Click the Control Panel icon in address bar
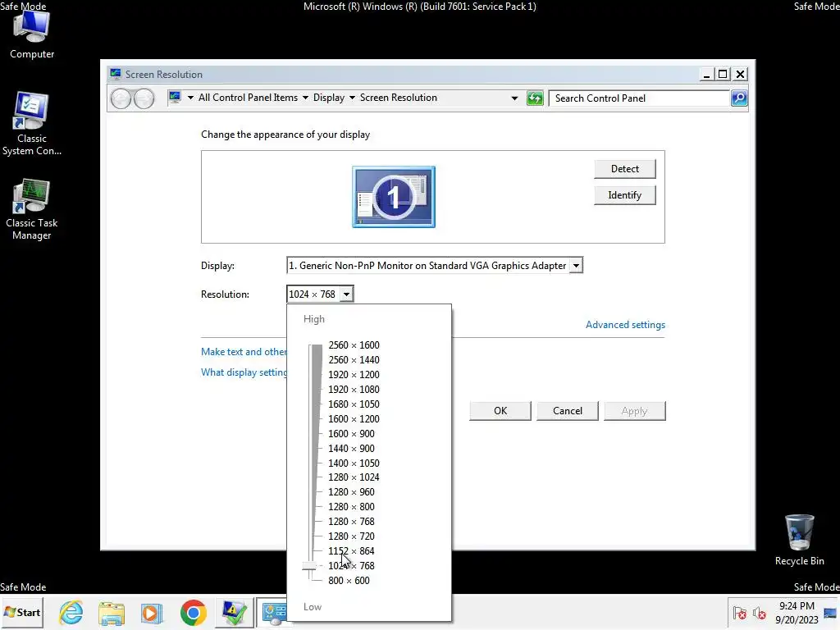Image resolution: width=840 pixels, height=630 pixels. pos(175,98)
